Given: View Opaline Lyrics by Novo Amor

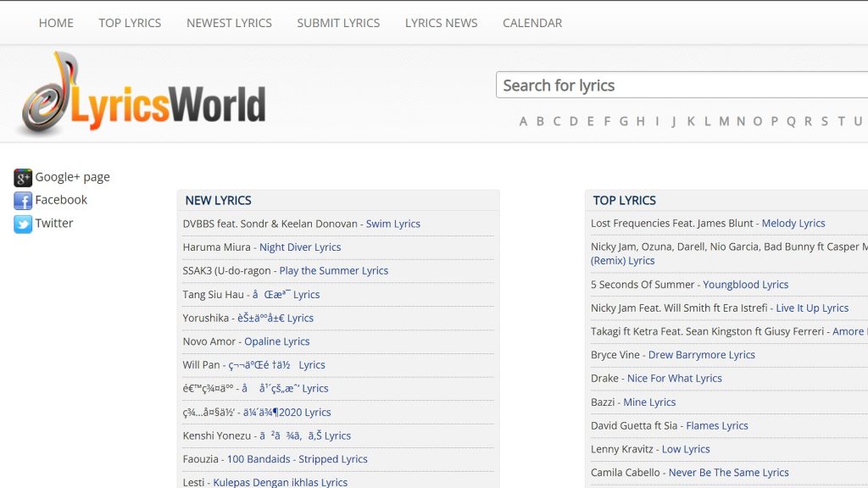Looking at the screenshot, I should (x=276, y=341).
